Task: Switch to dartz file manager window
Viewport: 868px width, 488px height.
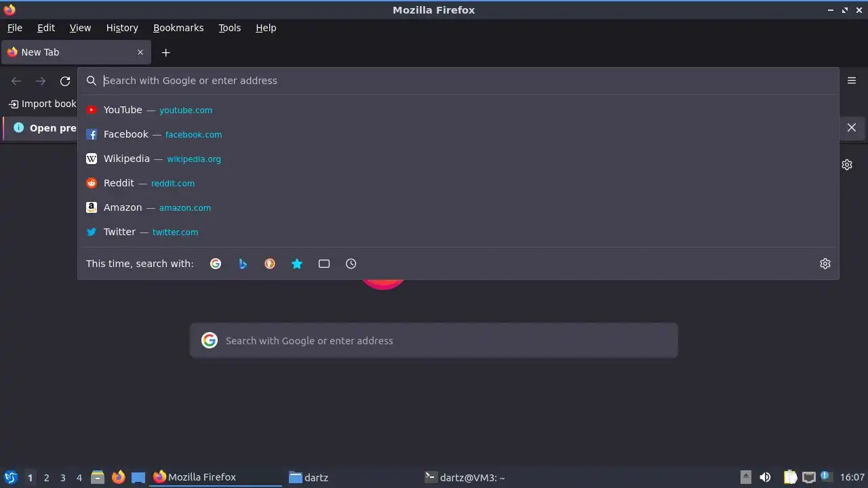Action: click(x=353, y=477)
